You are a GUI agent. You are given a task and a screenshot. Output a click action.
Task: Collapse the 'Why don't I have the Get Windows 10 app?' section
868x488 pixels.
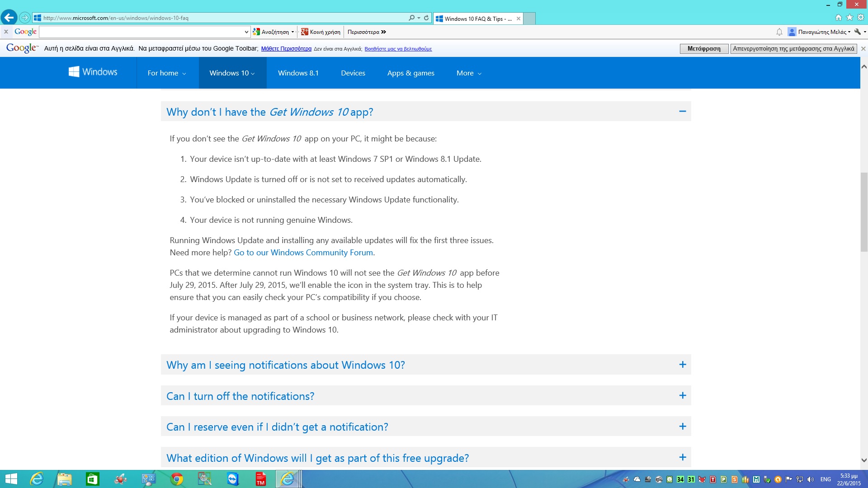(683, 111)
